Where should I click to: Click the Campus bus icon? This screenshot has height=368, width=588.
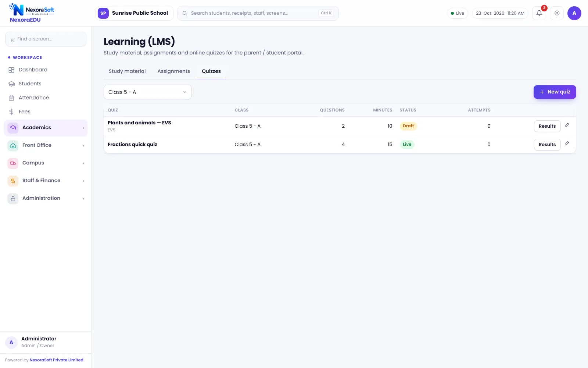point(13,163)
